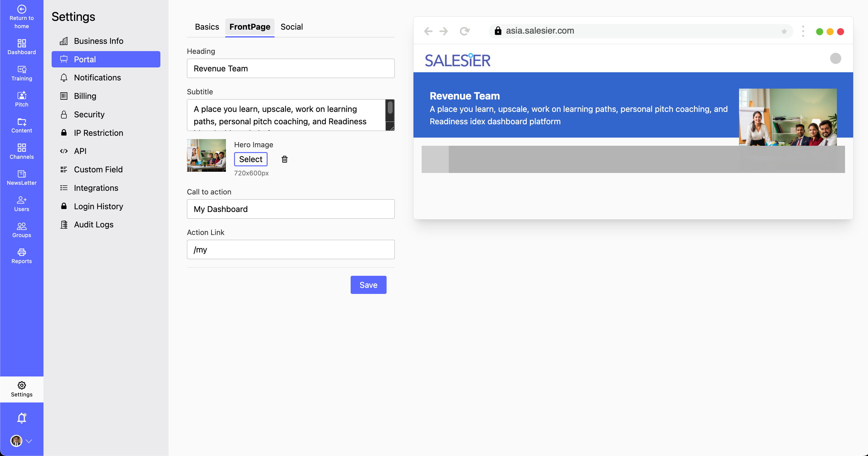Bookmark the page via star icon in preview

(784, 31)
